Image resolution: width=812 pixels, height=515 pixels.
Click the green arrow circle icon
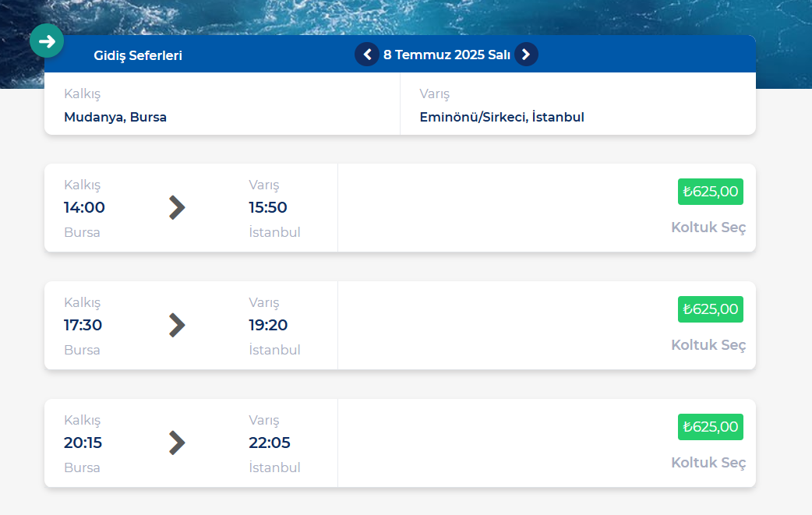47,41
